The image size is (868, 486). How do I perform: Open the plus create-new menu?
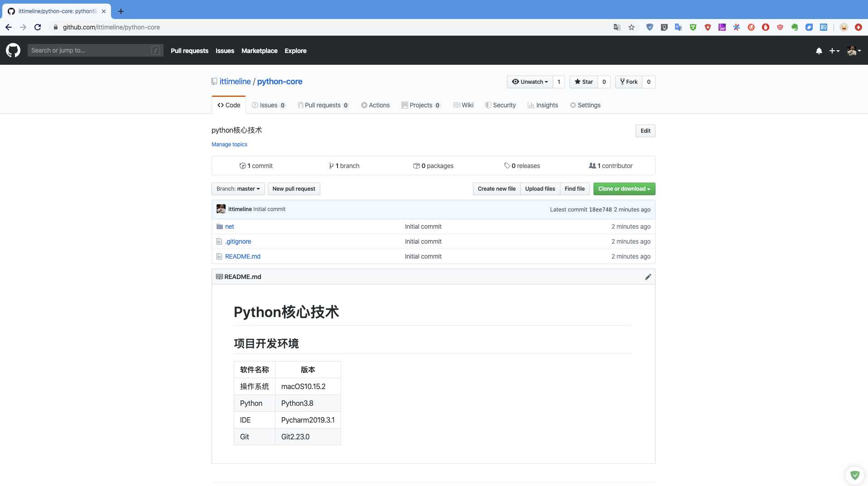point(834,51)
